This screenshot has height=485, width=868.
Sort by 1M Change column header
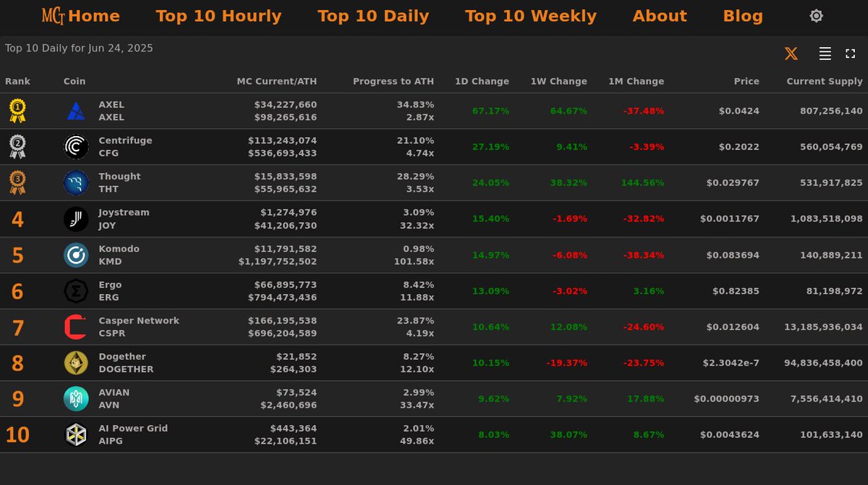[636, 82]
